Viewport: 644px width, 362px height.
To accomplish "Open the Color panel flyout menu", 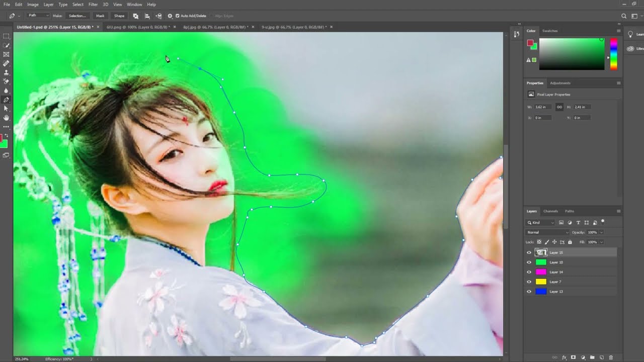I will pos(618,31).
